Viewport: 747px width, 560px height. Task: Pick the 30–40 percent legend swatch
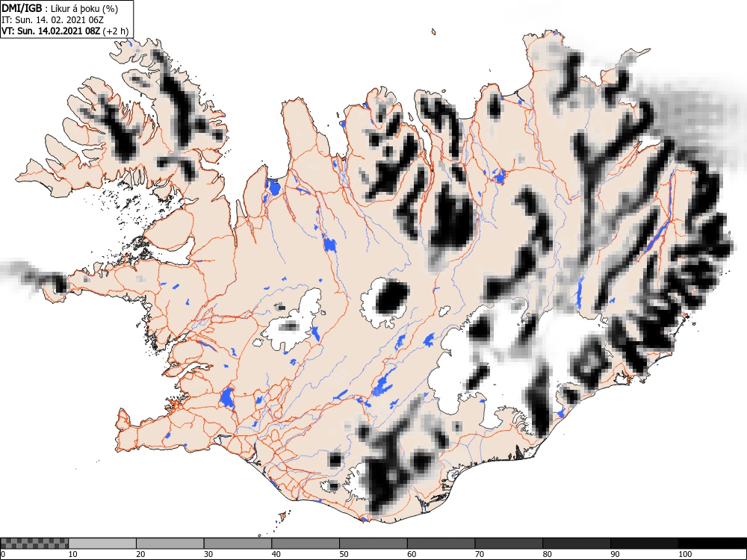[x=238, y=544]
